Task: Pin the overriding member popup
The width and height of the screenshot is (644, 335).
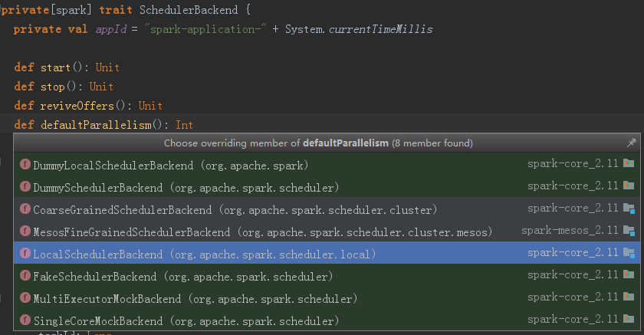Action: tap(631, 143)
